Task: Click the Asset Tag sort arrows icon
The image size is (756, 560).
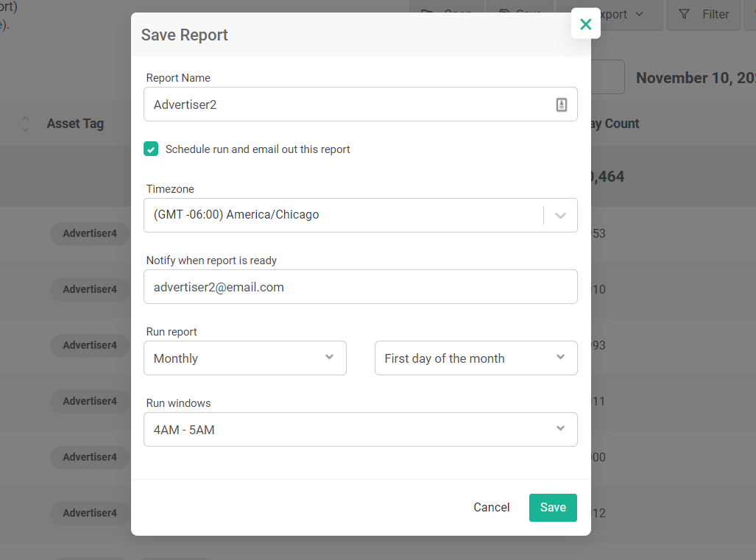Action: click(x=26, y=124)
